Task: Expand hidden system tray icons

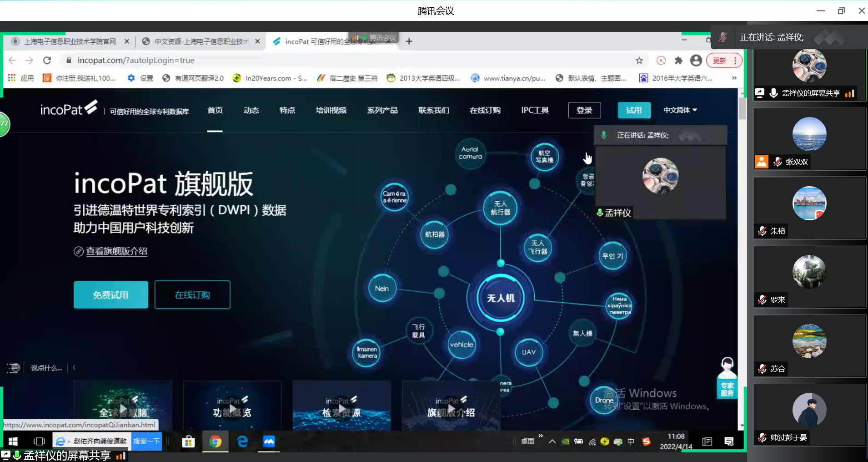Action: point(552,442)
